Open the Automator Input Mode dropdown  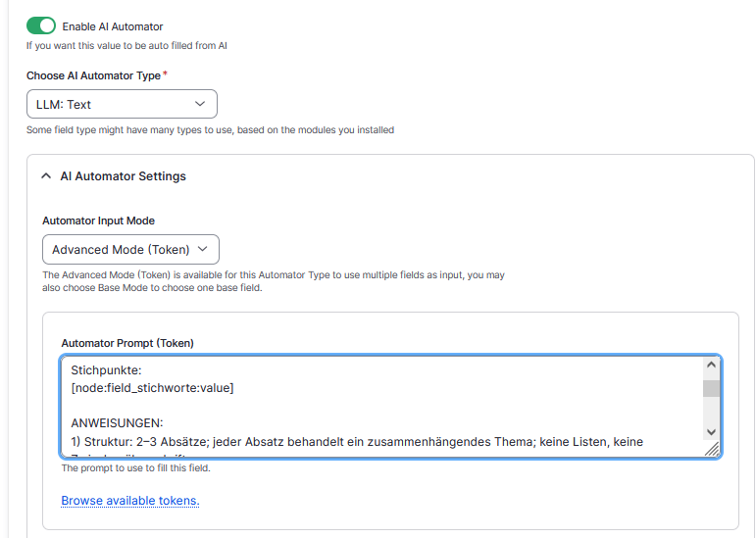(x=130, y=250)
